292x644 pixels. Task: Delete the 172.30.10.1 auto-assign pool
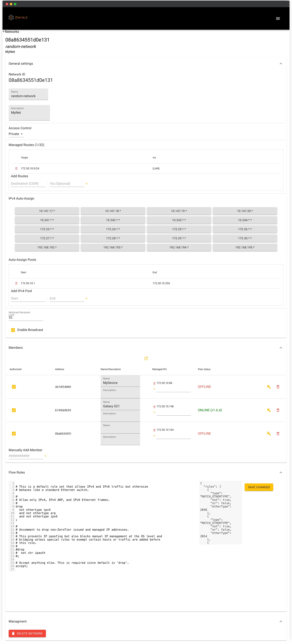(16, 283)
